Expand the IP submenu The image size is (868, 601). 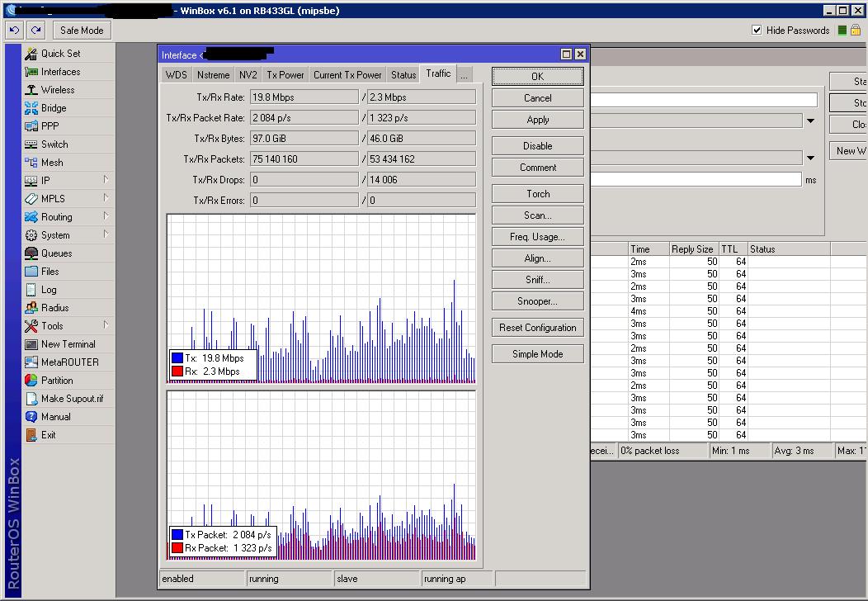tap(106, 180)
